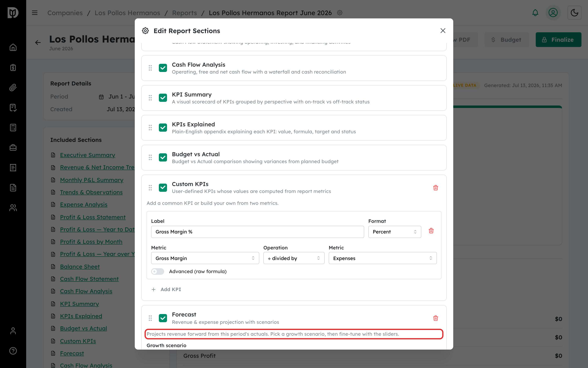Uncheck the Custom KPIs section
The height and width of the screenshot is (368, 588).
(x=163, y=188)
